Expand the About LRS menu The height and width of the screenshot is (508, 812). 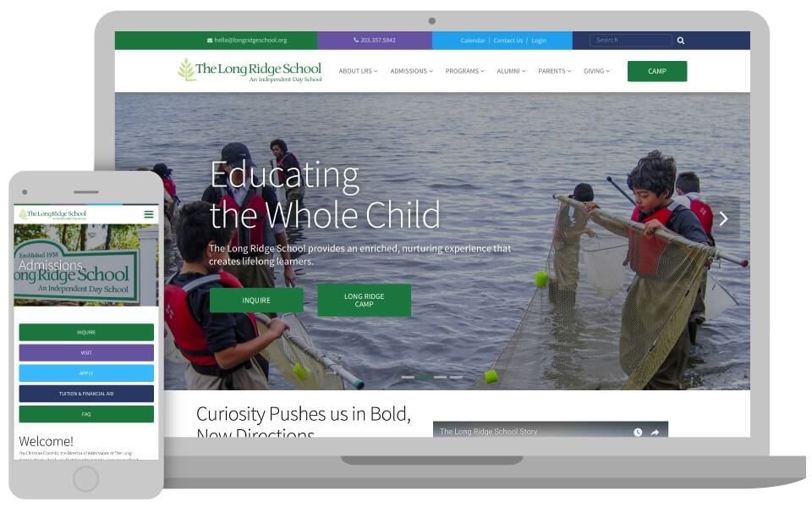coord(359,71)
